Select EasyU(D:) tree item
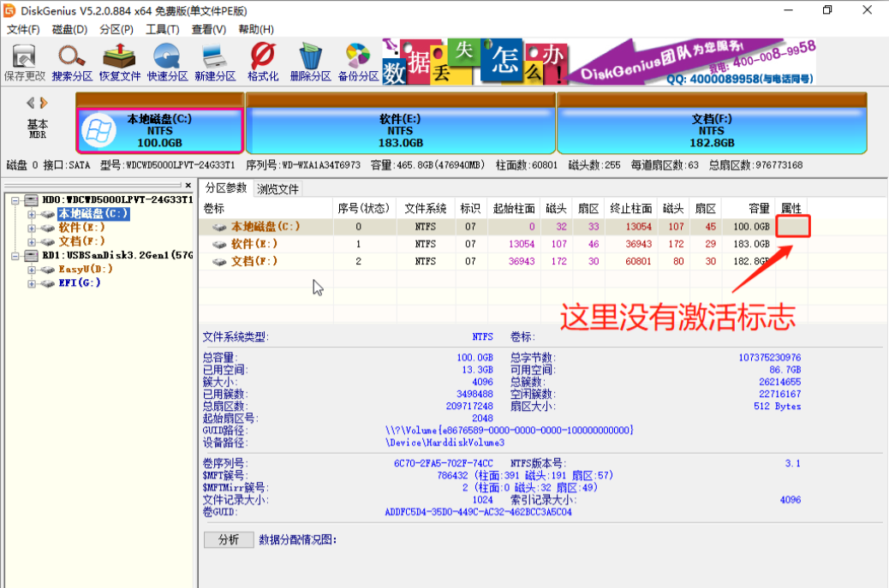Screen dimensions: 889x588 pos(86,269)
